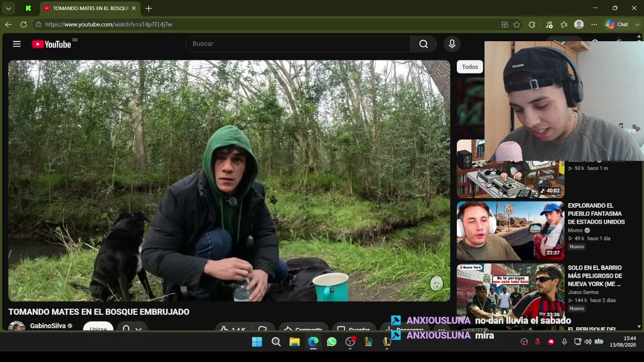This screenshot has width=644, height=362.
Task: Open WhatsApp from the taskbar
Action: tap(332, 342)
